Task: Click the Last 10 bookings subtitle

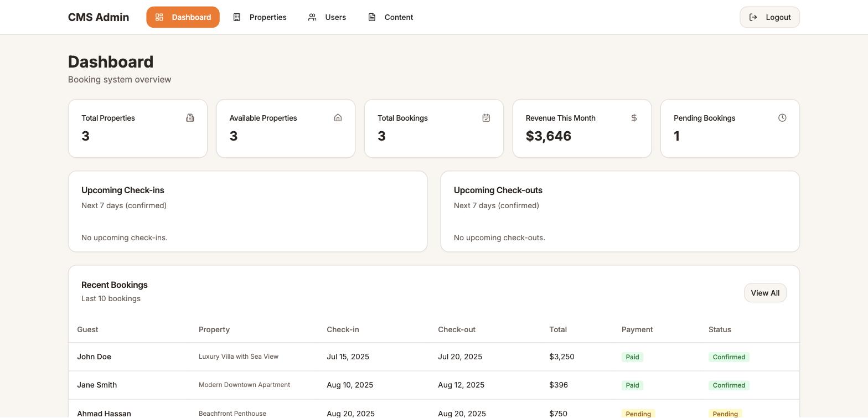Action: coord(111,298)
